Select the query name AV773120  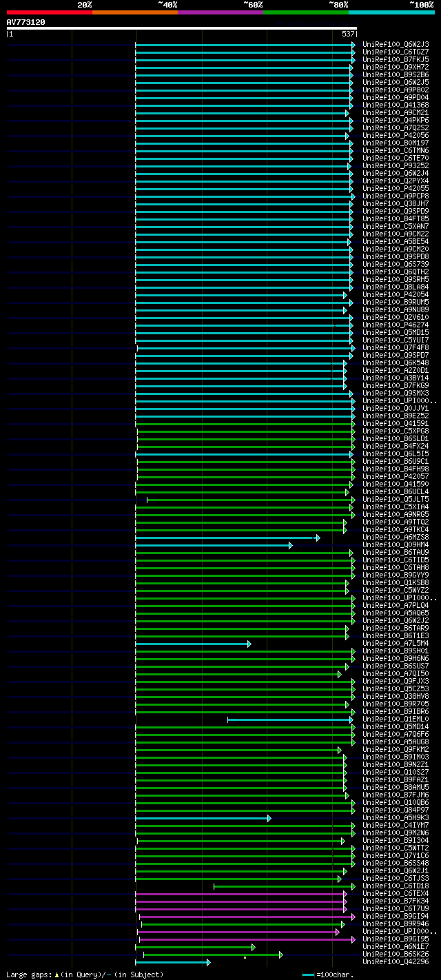pyautogui.click(x=25, y=22)
